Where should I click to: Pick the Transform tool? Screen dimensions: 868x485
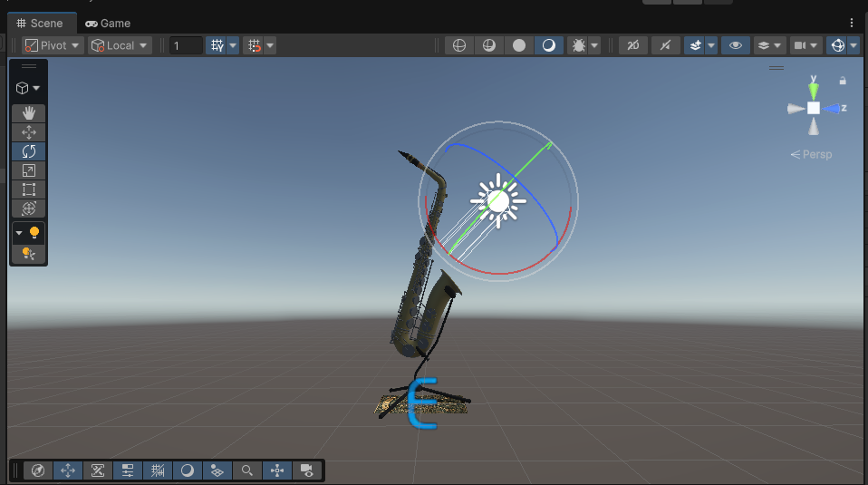coord(29,209)
